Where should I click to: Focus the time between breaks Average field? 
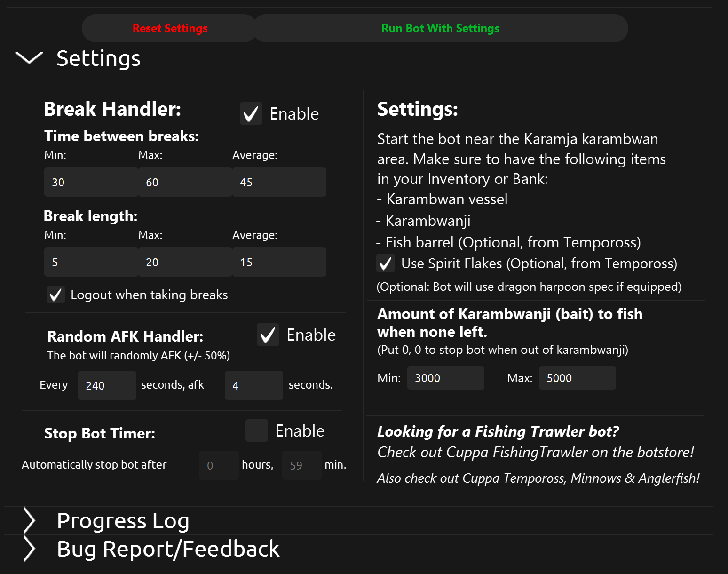pos(279,182)
